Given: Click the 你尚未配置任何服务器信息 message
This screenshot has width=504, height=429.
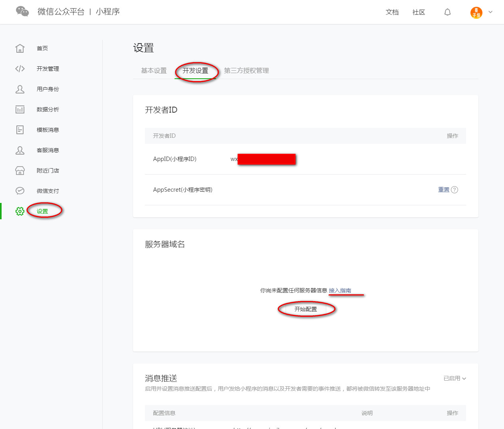Looking at the screenshot, I should click(294, 290).
